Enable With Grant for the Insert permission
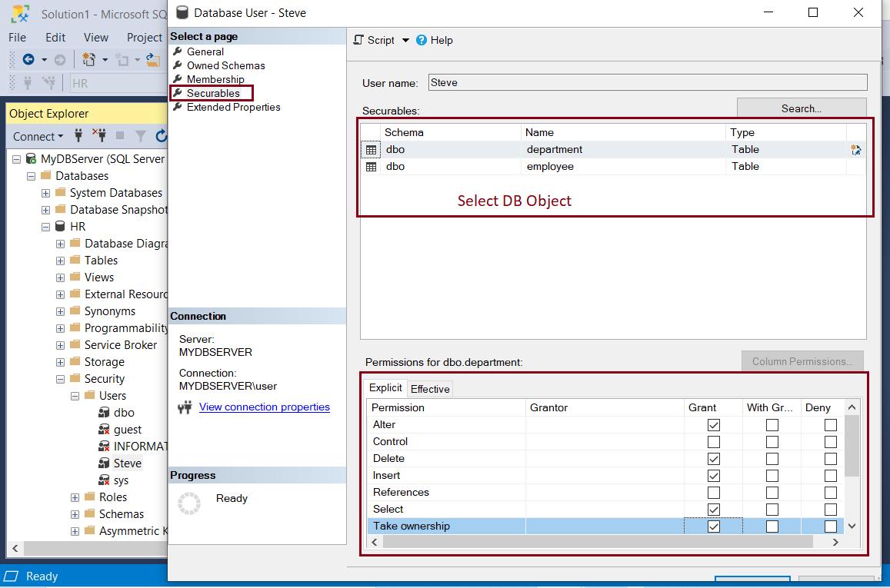This screenshot has height=588, width=890. tap(772, 475)
